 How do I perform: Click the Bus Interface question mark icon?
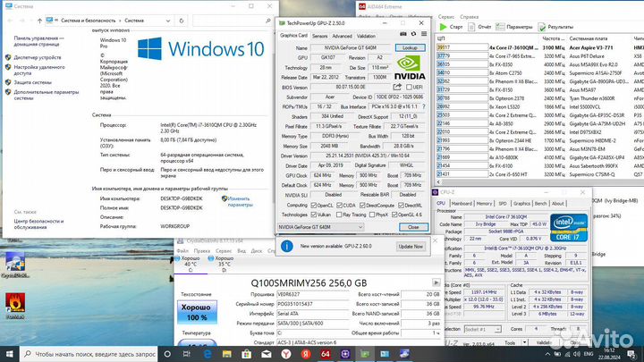423,106
